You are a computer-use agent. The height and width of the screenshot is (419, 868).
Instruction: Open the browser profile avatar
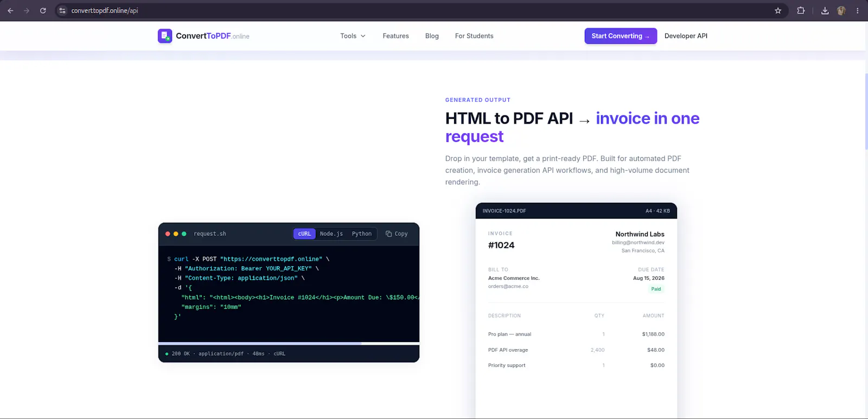841,10
